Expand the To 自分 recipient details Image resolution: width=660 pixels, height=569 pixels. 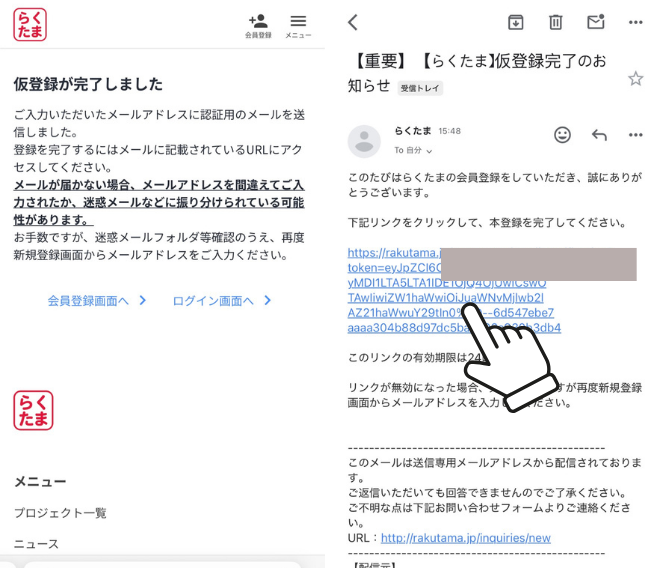(413, 150)
